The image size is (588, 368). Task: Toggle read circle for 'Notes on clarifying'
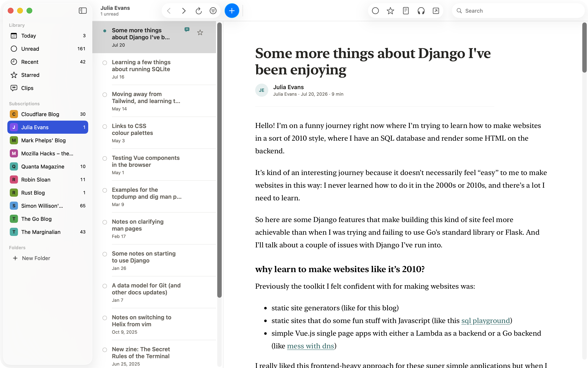(x=105, y=222)
